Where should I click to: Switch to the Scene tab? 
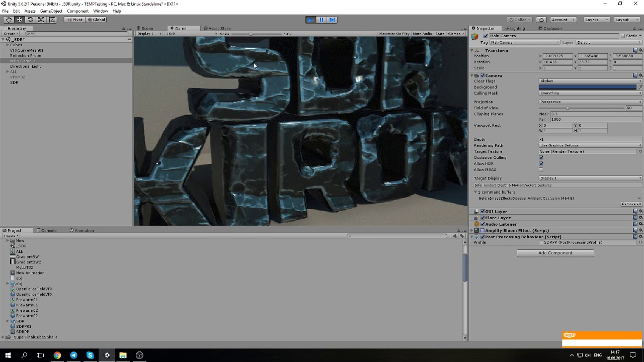145,28
